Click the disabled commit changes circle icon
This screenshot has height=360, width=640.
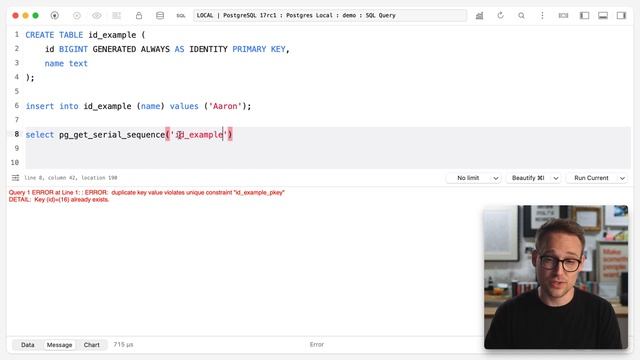(x=76, y=16)
